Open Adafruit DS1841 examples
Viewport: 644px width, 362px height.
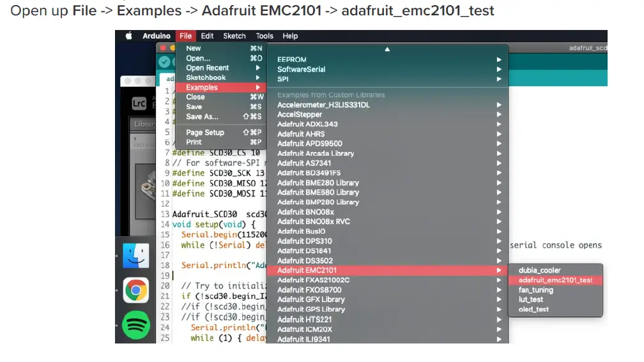pos(388,251)
